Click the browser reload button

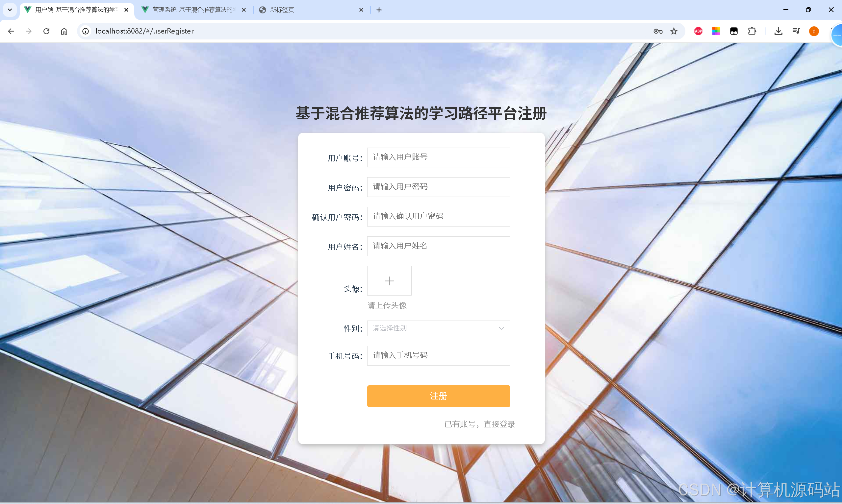(46, 31)
